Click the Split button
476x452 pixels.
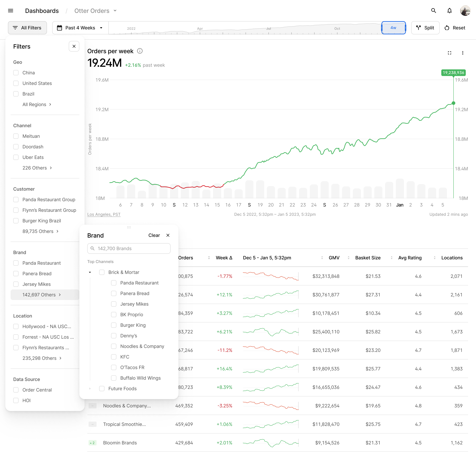click(x=425, y=28)
